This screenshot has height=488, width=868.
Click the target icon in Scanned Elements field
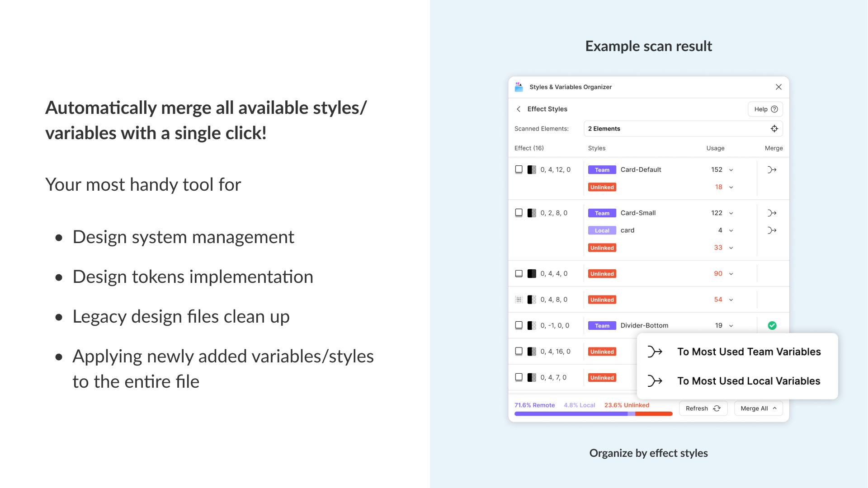pyautogui.click(x=774, y=129)
